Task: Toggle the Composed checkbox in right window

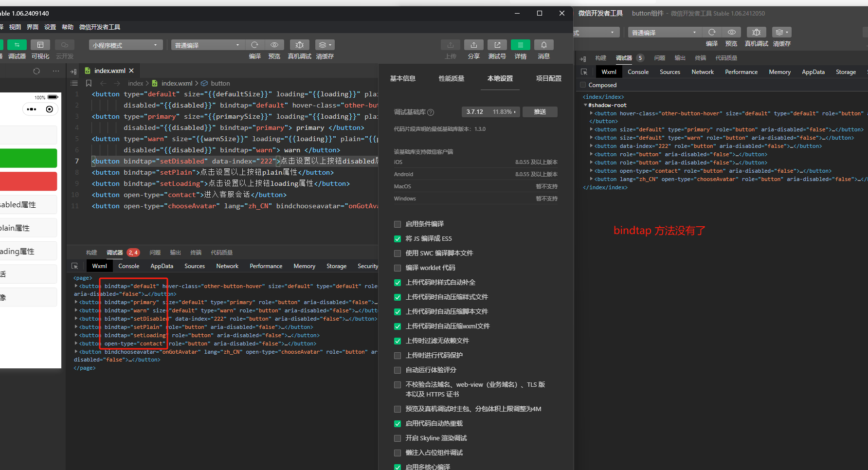Action: tap(583, 85)
